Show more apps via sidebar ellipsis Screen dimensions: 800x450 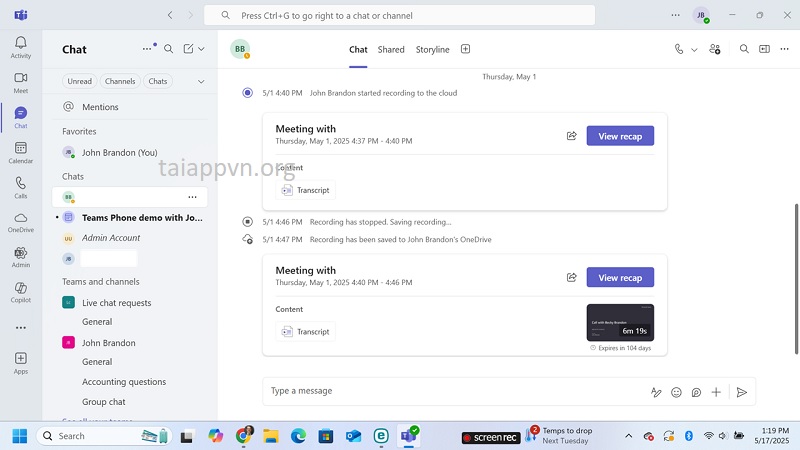(20, 328)
